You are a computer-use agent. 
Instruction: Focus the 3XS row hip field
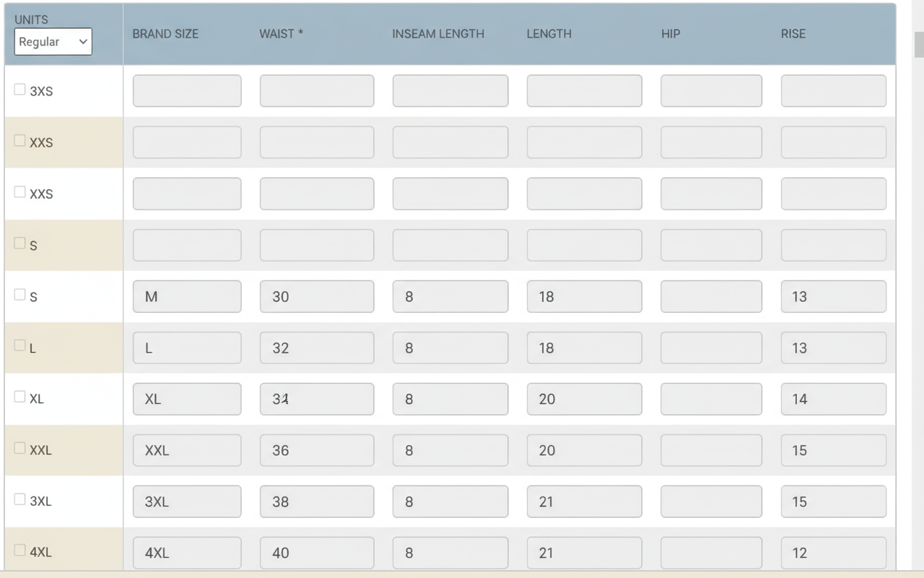point(711,91)
